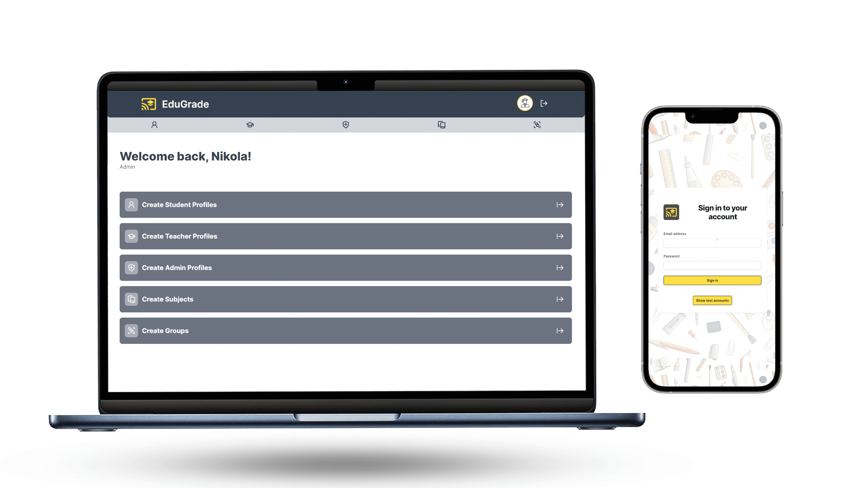This screenshot has width=868, height=488.
Task: Click Show test accounts button
Action: [712, 300]
